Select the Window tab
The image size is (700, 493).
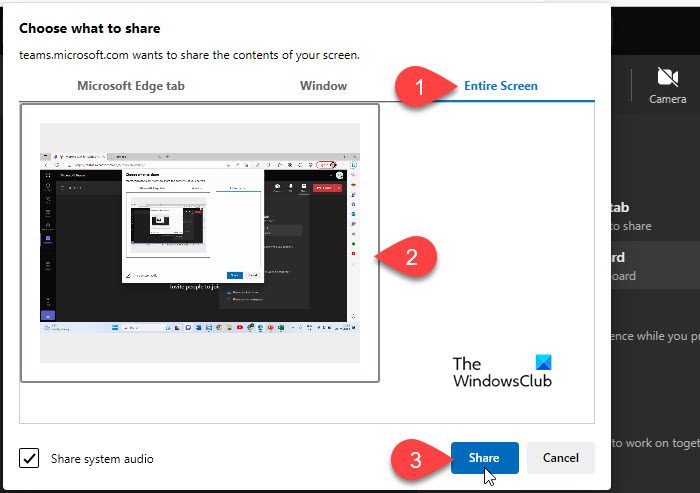pos(323,86)
